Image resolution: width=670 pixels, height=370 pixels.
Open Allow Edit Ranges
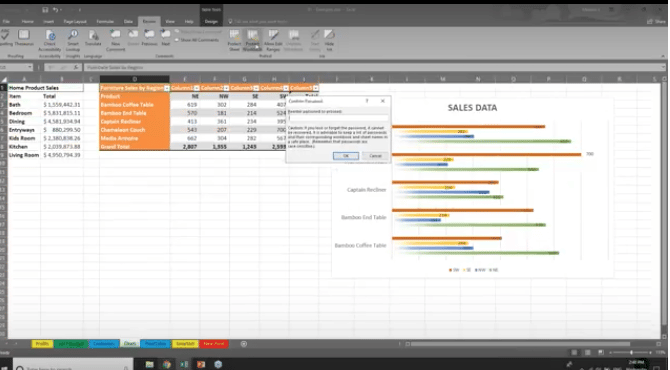point(273,40)
